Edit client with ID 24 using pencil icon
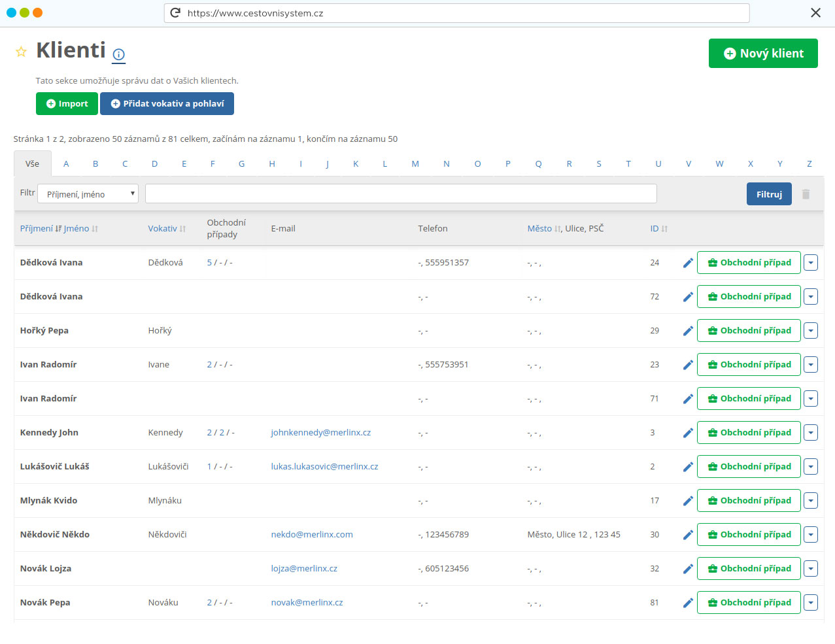835x644 pixels. pyautogui.click(x=688, y=263)
